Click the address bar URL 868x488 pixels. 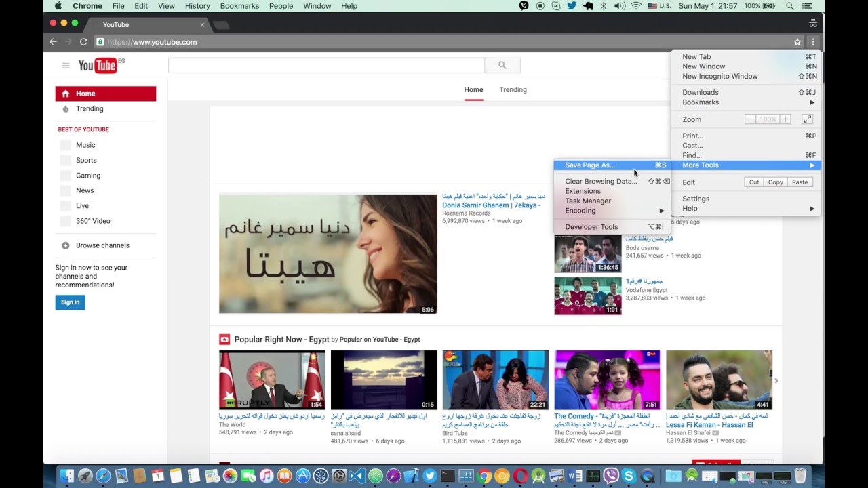(152, 42)
